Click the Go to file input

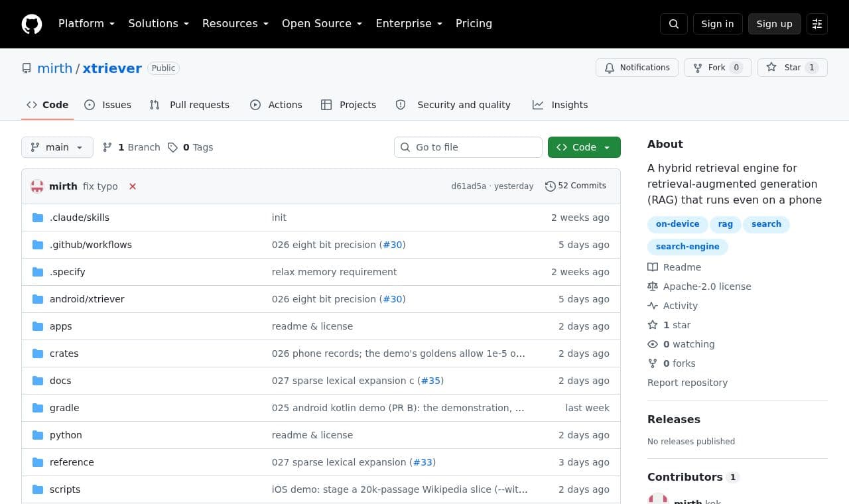click(x=468, y=147)
